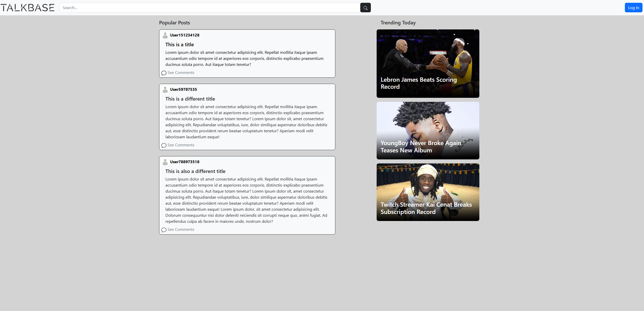See Comments for "This is a different title" post
644x311 pixels.
(x=181, y=145)
